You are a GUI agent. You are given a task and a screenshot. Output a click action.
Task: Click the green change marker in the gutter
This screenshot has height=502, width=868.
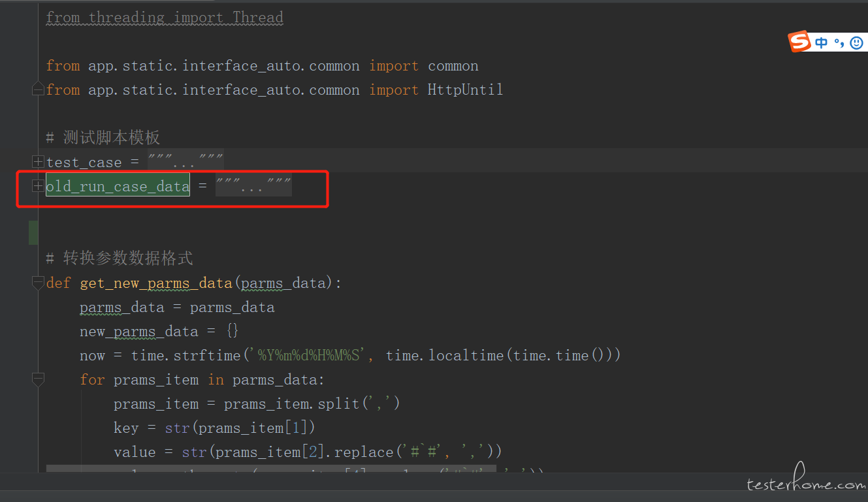pyautogui.click(x=33, y=233)
